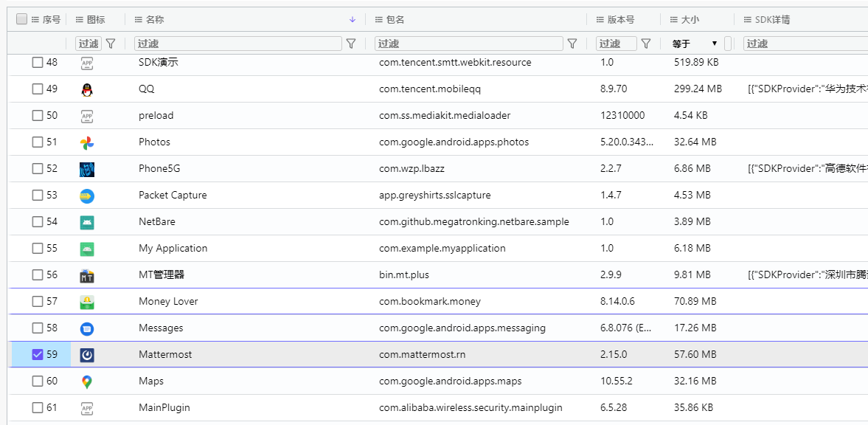
Task: Click the MT管理器 app icon
Action: click(87, 275)
